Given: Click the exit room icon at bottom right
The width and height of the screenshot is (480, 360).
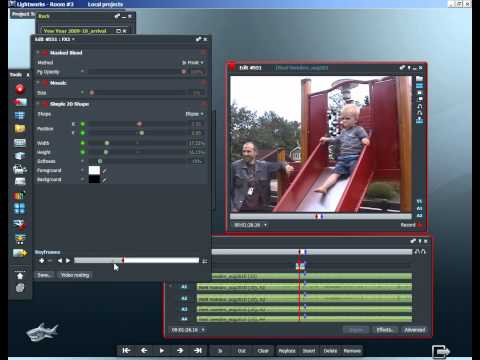Looking at the screenshot, I should [441, 351].
